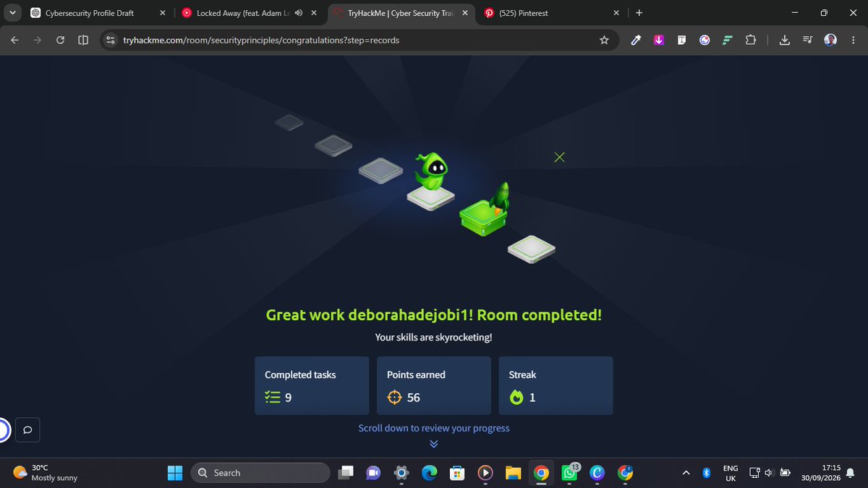Viewport: 868px width, 488px height.
Task: Open the eyedropper color picker extension
Action: (x=637, y=40)
